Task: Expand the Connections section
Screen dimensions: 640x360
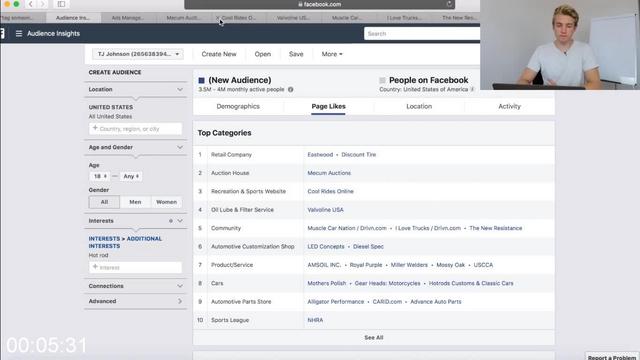Action: (x=180, y=286)
